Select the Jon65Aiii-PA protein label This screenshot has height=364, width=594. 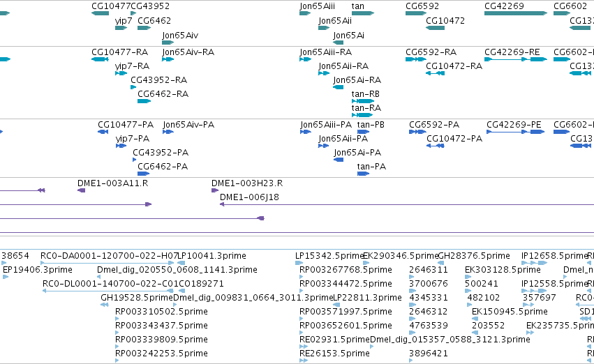(326, 125)
